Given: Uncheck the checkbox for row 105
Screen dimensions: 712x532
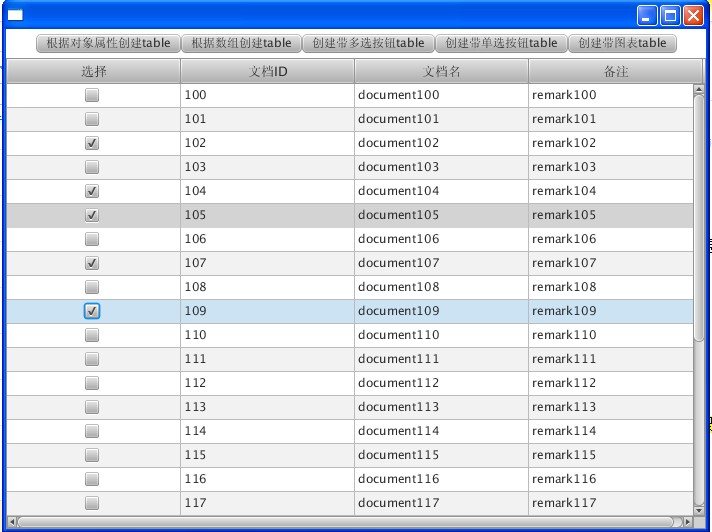Looking at the screenshot, I should pyautogui.click(x=92, y=215).
